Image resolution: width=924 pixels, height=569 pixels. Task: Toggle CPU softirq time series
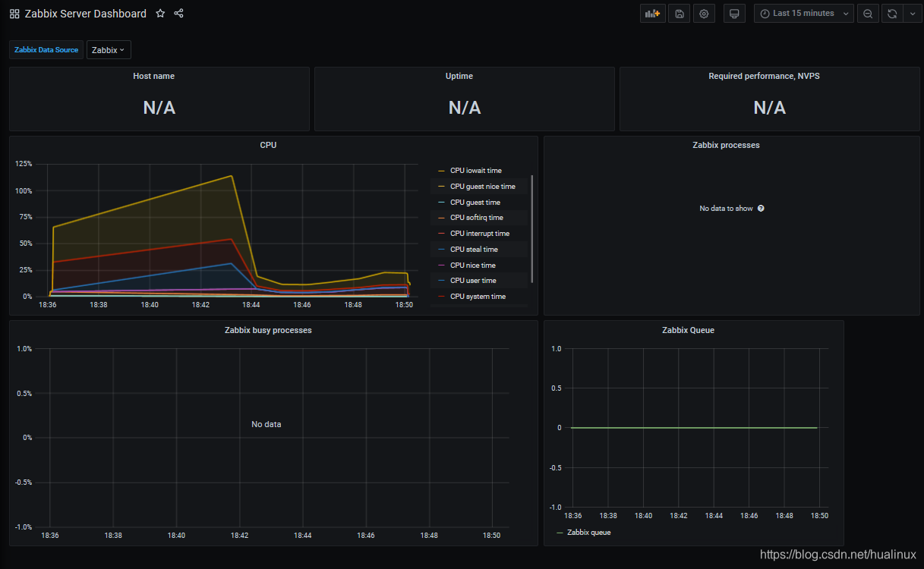tap(476, 218)
